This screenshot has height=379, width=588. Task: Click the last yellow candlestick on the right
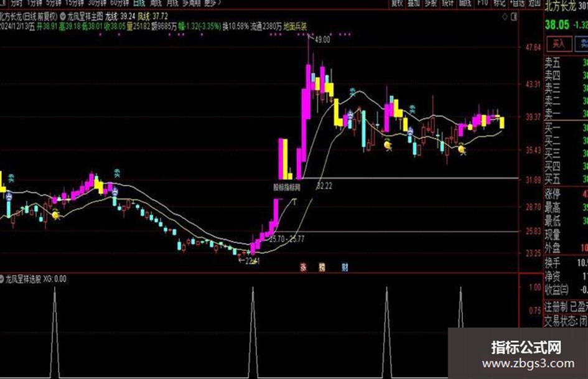[502, 123]
